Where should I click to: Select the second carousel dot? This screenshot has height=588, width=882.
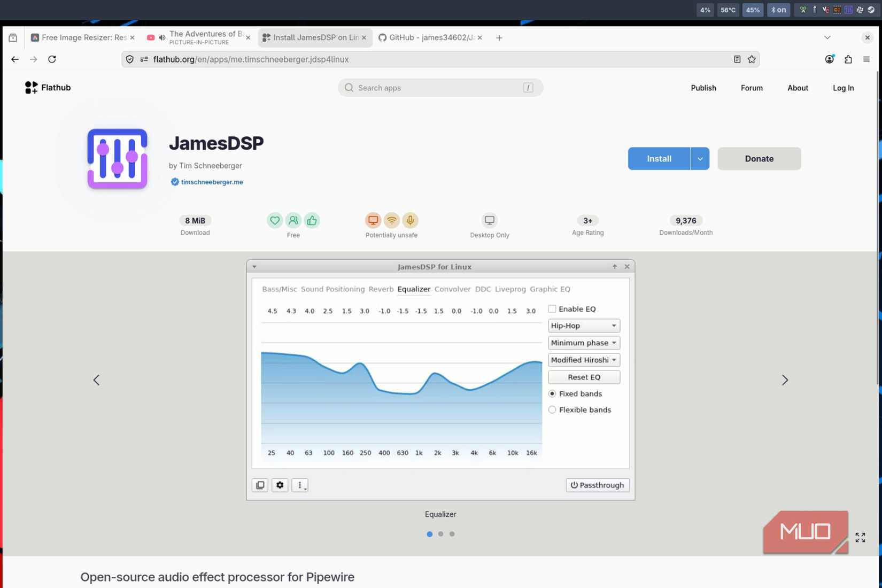tap(440, 534)
